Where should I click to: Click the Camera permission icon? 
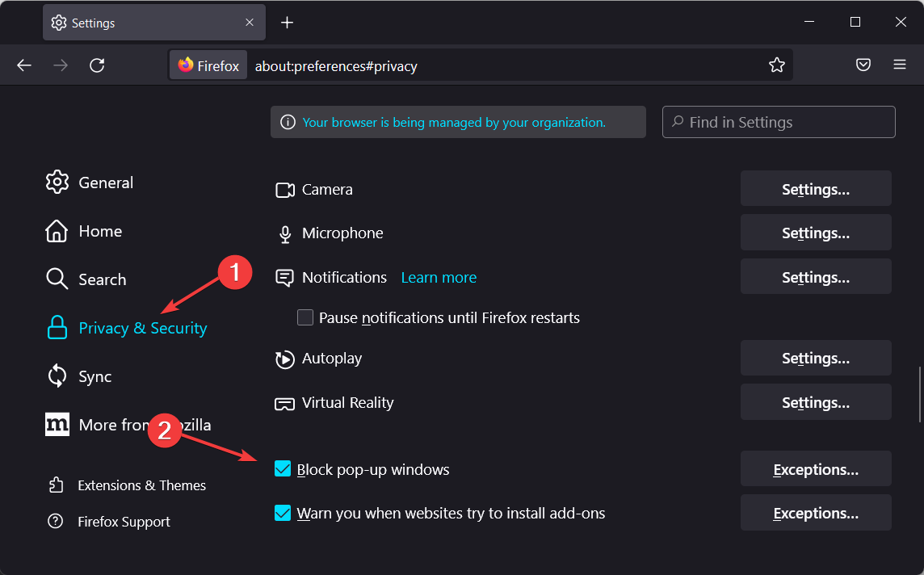point(285,190)
